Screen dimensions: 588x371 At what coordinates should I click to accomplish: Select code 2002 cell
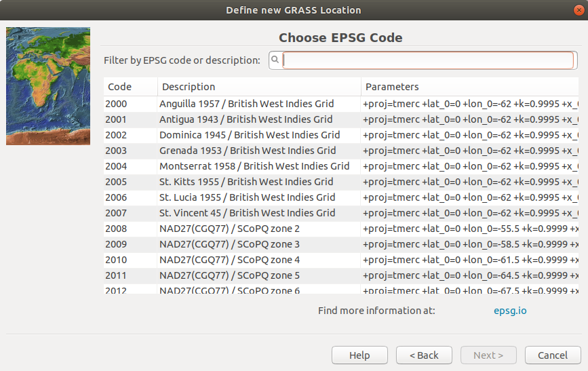pyautogui.click(x=130, y=135)
